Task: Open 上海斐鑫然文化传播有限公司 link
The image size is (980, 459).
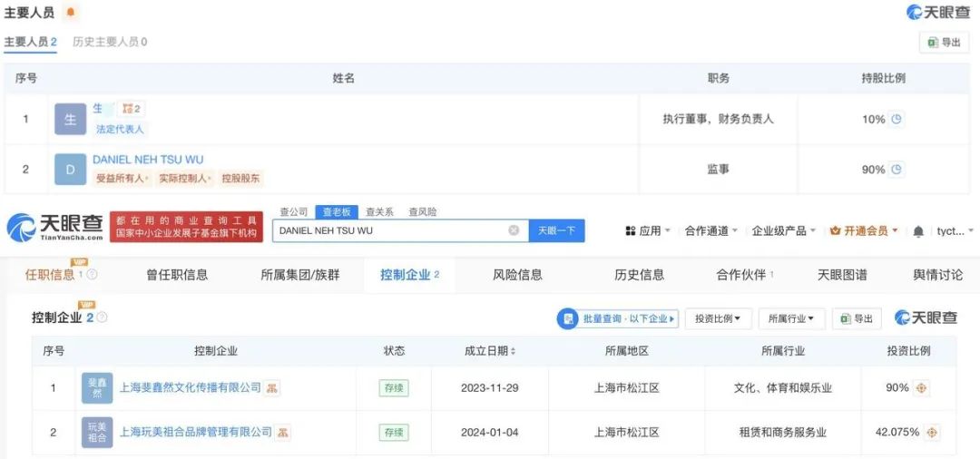Action: click(190, 388)
